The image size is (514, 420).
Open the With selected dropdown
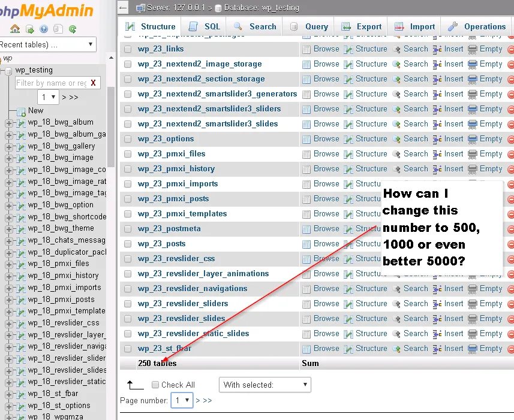pyautogui.click(x=265, y=385)
